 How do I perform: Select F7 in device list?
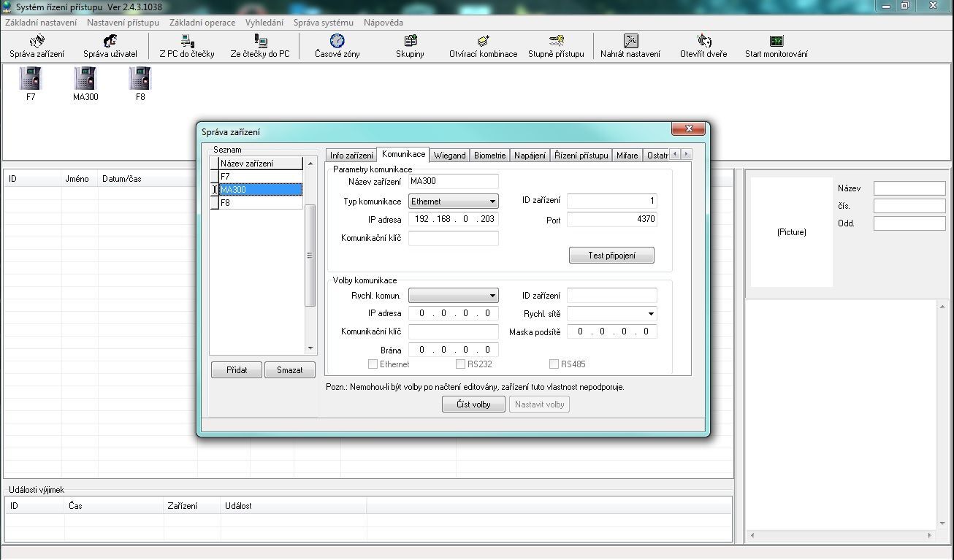[x=261, y=177]
